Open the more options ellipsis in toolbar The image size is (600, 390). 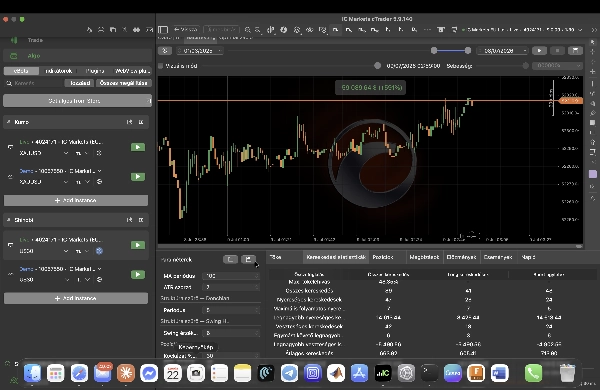point(427,30)
